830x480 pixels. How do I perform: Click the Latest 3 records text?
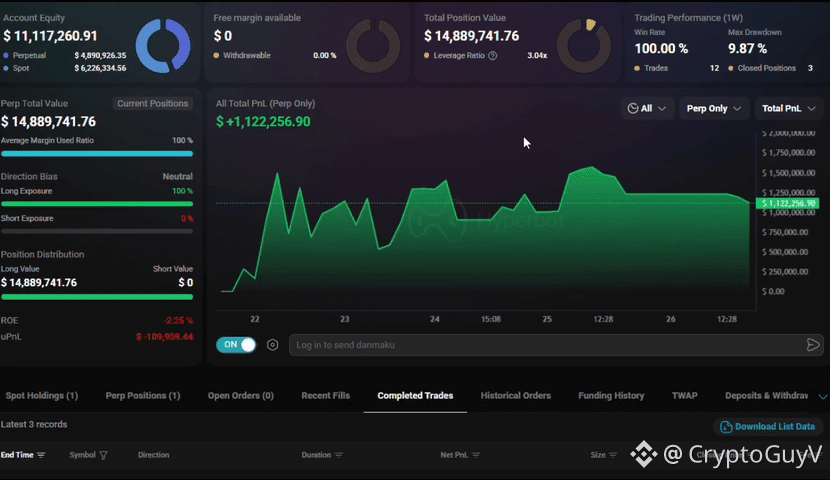pyautogui.click(x=34, y=424)
